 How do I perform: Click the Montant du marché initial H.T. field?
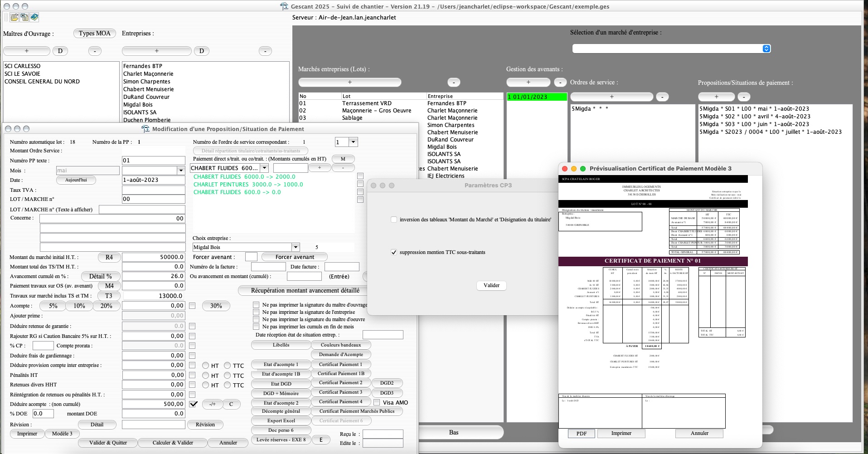[x=153, y=257]
